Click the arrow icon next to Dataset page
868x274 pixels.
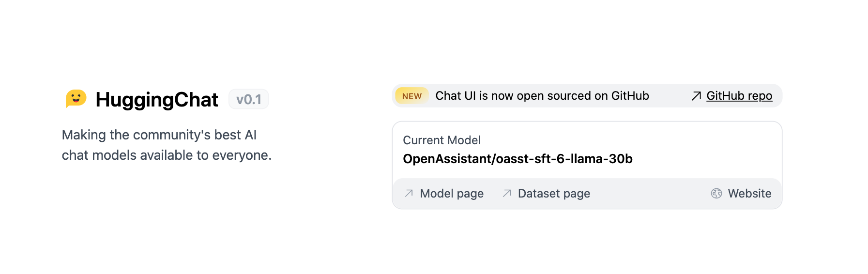(x=507, y=193)
